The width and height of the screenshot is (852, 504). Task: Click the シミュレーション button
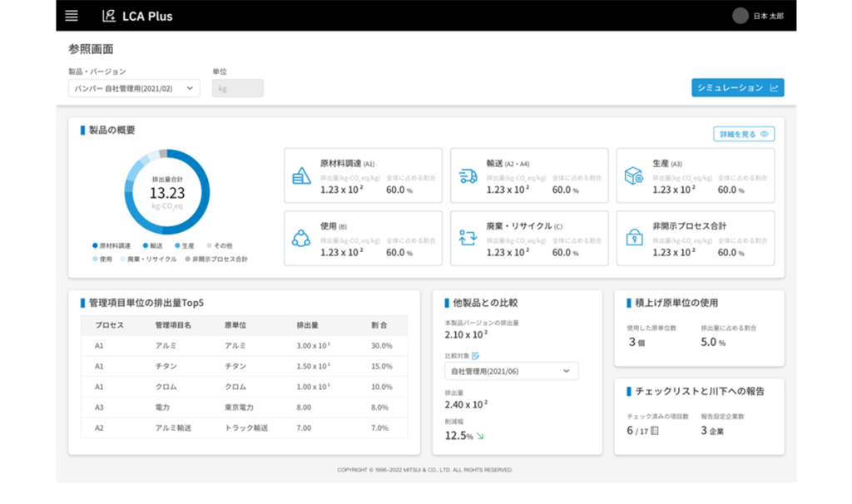pyautogui.click(x=737, y=86)
